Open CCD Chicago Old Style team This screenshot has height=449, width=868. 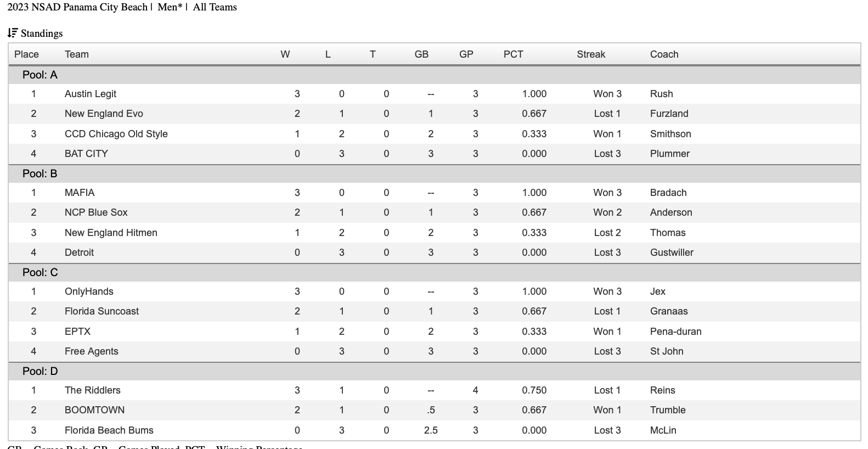click(116, 134)
